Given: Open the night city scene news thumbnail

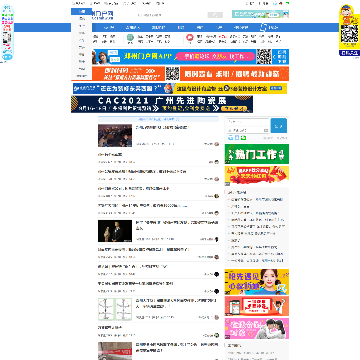Looking at the screenshot, I should coord(115,135).
